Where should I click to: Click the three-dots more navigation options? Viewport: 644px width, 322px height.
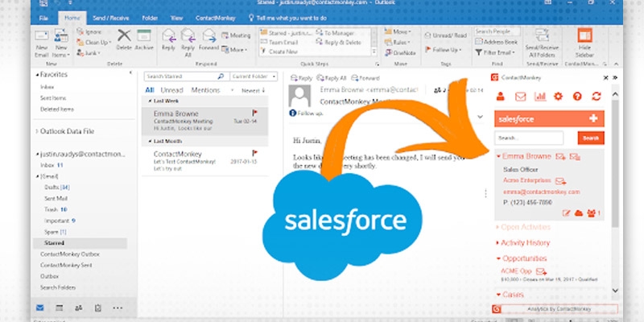click(118, 308)
